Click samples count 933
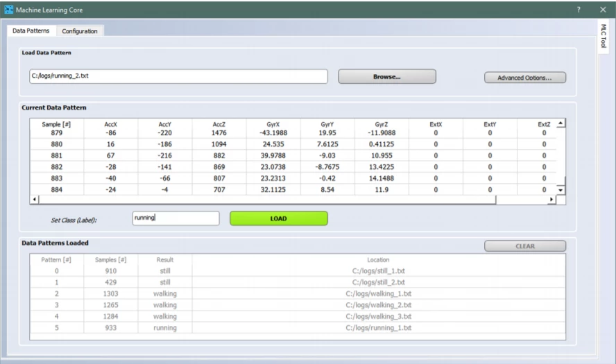Viewport: 616px width, 364px height. pos(111,328)
